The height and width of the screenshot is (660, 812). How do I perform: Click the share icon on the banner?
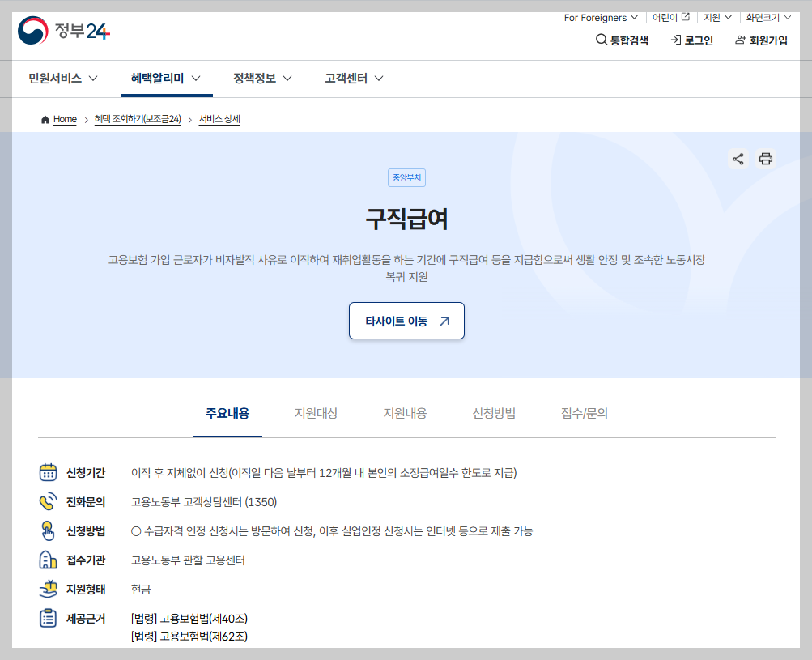coord(738,159)
